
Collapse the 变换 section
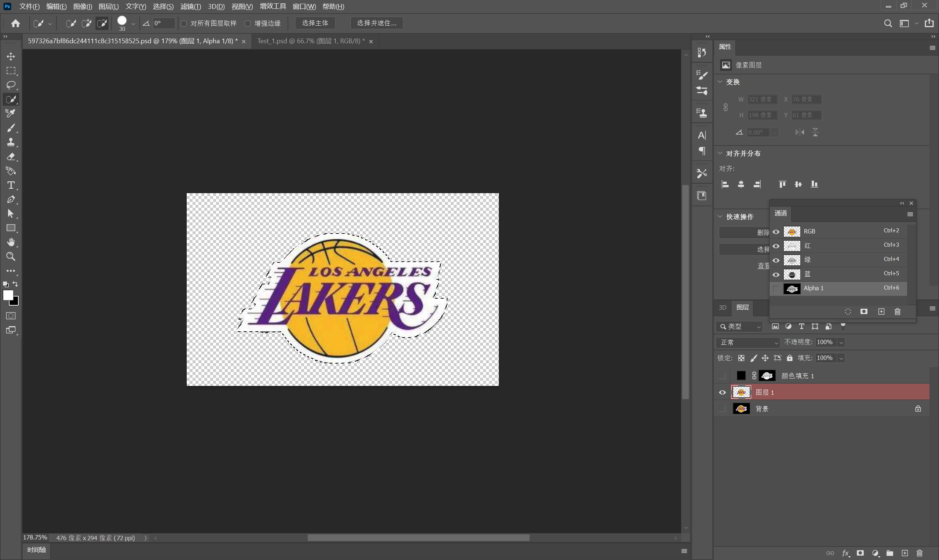(720, 82)
